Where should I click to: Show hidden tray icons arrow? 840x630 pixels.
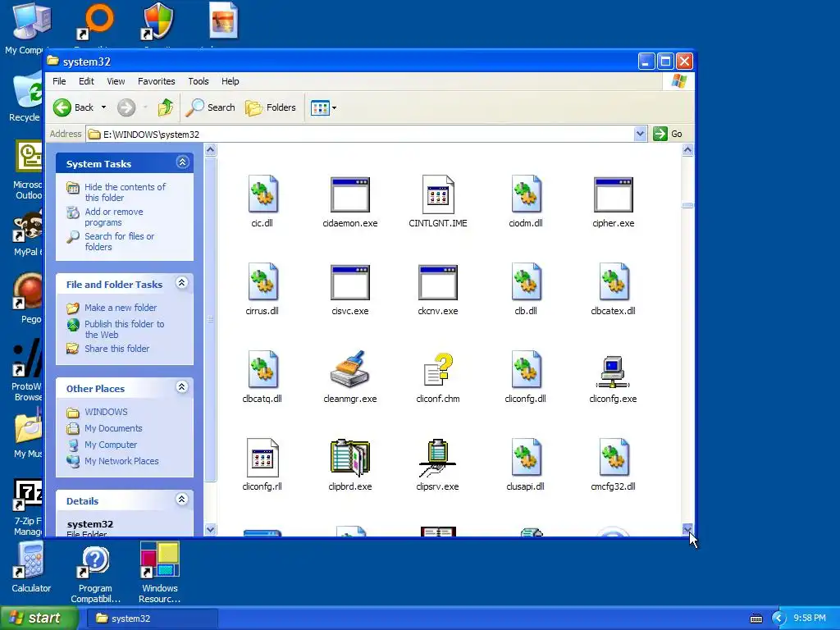pyautogui.click(x=778, y=619)
